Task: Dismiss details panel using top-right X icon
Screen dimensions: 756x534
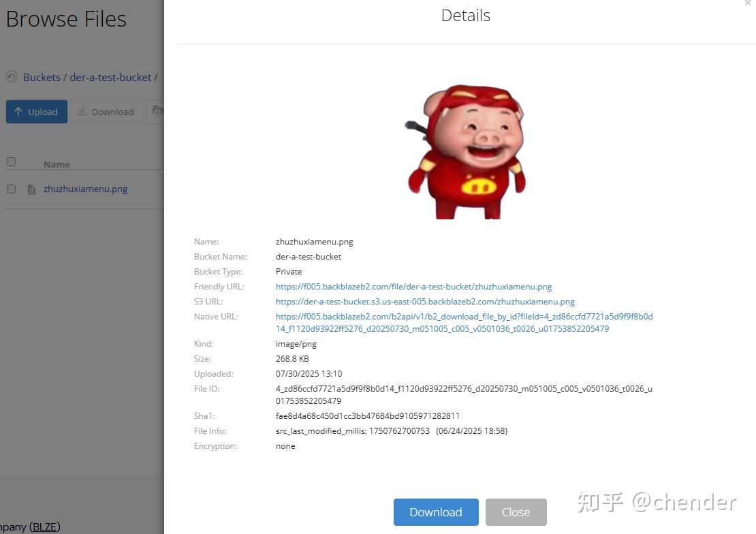Action: tap(748, 3)
